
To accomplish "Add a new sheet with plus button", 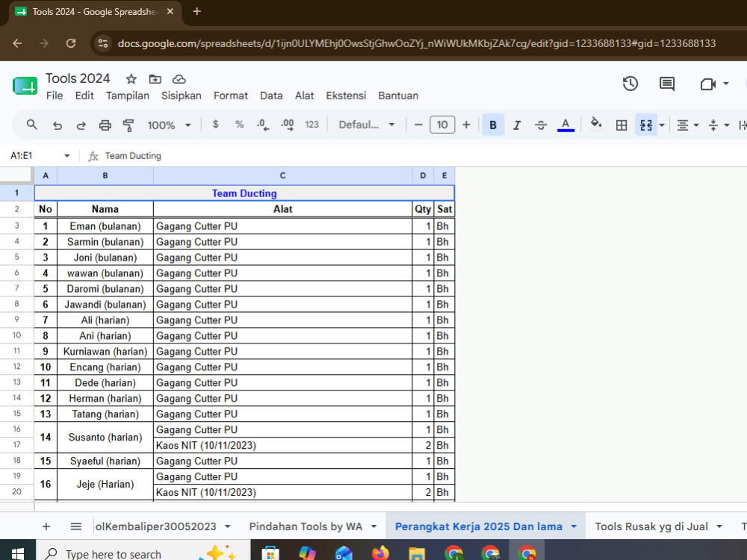I will [x=46, y=526].
